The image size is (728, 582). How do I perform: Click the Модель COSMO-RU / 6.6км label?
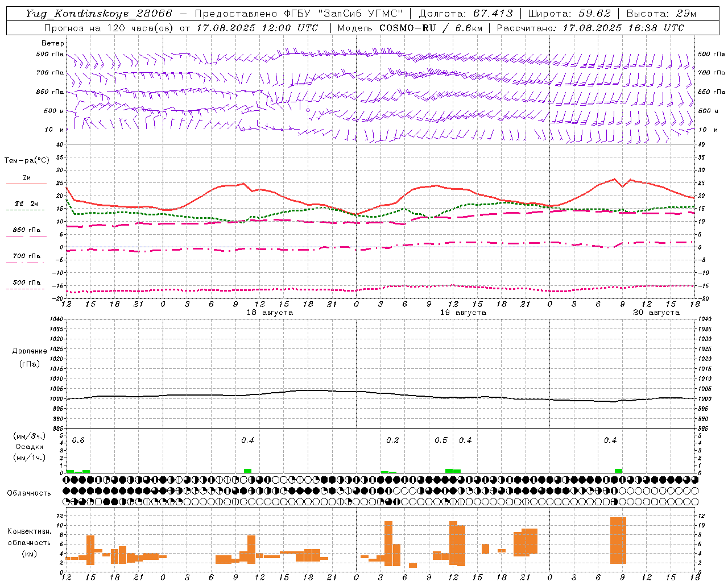pyautogui.click(x=410, y=28)
